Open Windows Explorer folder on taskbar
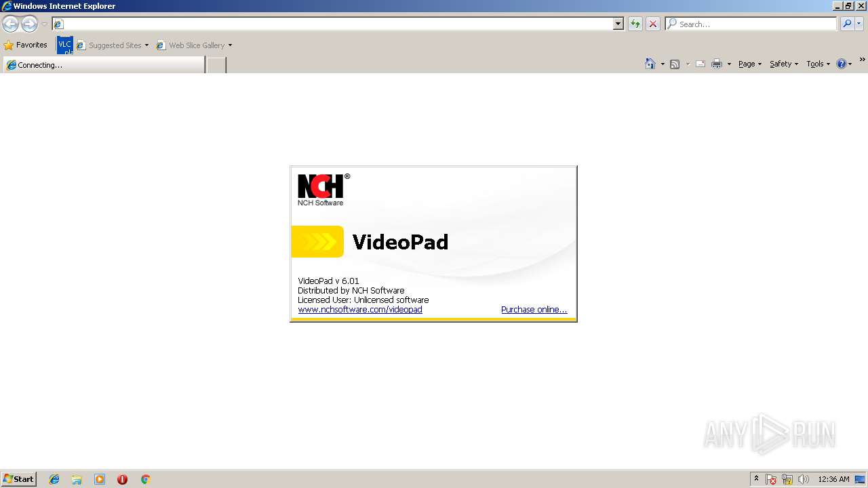The height and width of the screenshot is (488, 868). 77,479
